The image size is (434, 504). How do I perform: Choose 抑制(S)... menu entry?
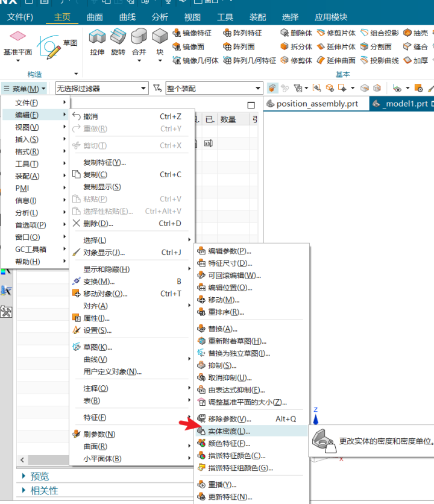pyautogui.click(x=251, y=365)
